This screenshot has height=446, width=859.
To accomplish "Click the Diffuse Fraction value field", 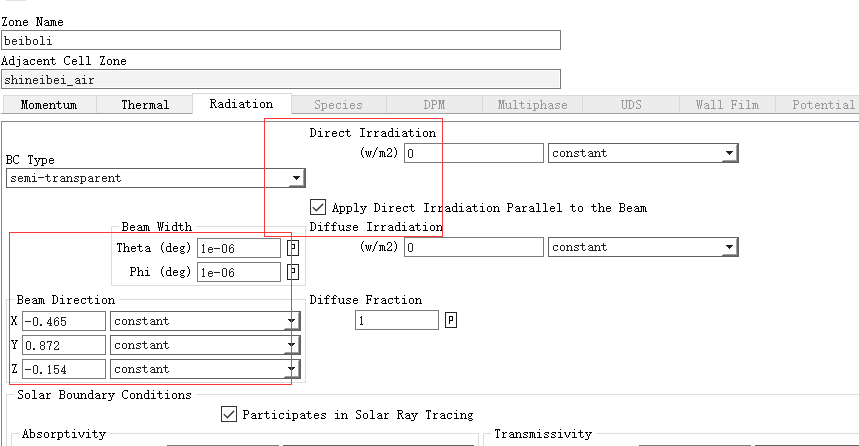I will click(396, 320).
